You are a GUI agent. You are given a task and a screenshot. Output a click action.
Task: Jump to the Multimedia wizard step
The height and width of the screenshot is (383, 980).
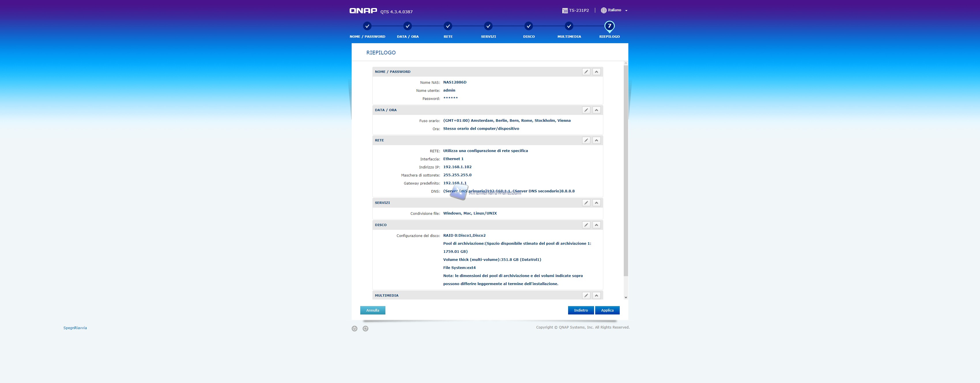pyautogui.click(x=569, y=26)
